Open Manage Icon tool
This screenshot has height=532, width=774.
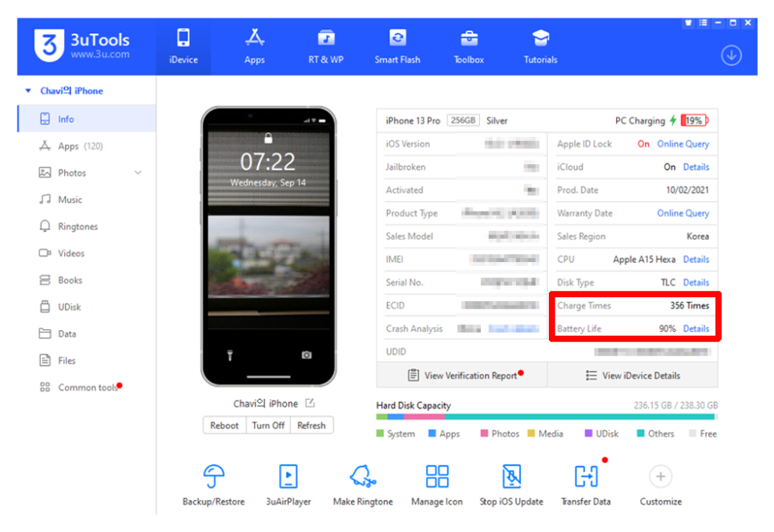point(437,485)
